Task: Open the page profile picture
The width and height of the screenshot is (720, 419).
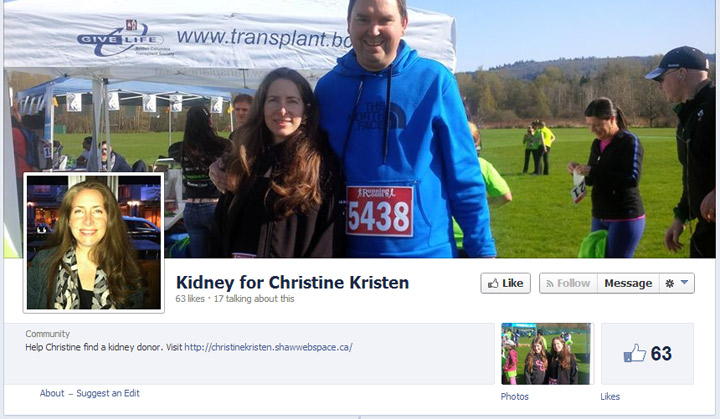Action: pos(94,243)
